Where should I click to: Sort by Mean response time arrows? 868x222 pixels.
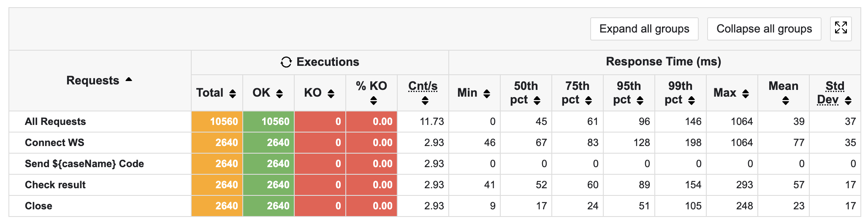tap(785, 100)
